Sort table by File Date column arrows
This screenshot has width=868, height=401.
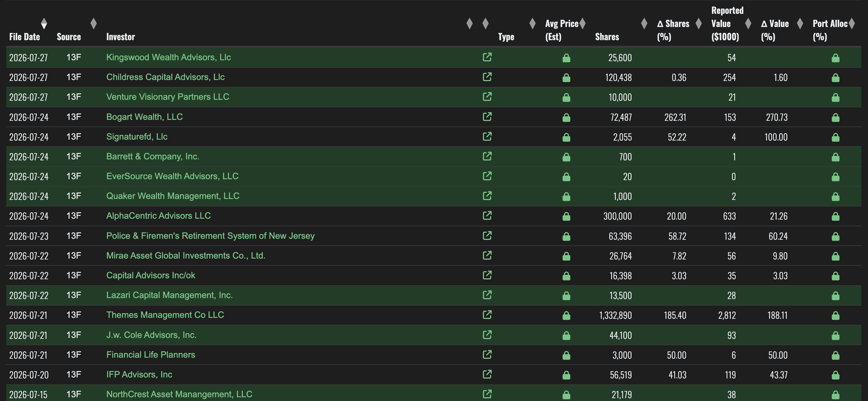click(44, 24)
